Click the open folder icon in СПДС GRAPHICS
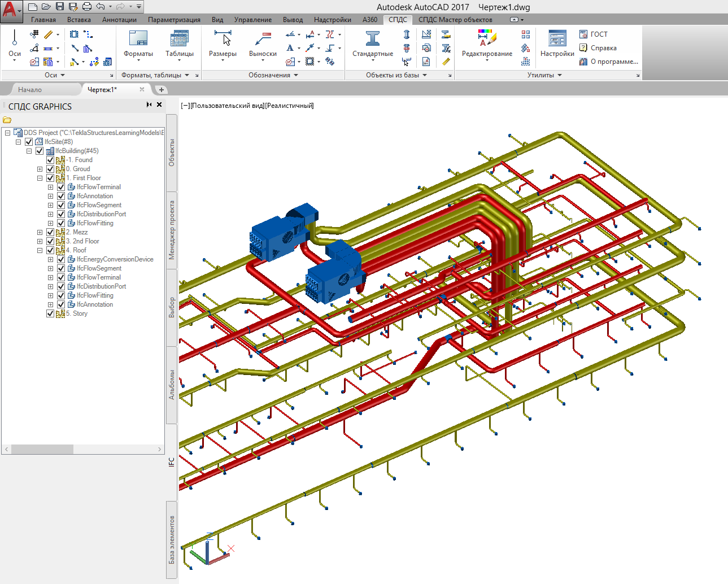This screenshot has height=584, width=728. click(x=7, y=120)
